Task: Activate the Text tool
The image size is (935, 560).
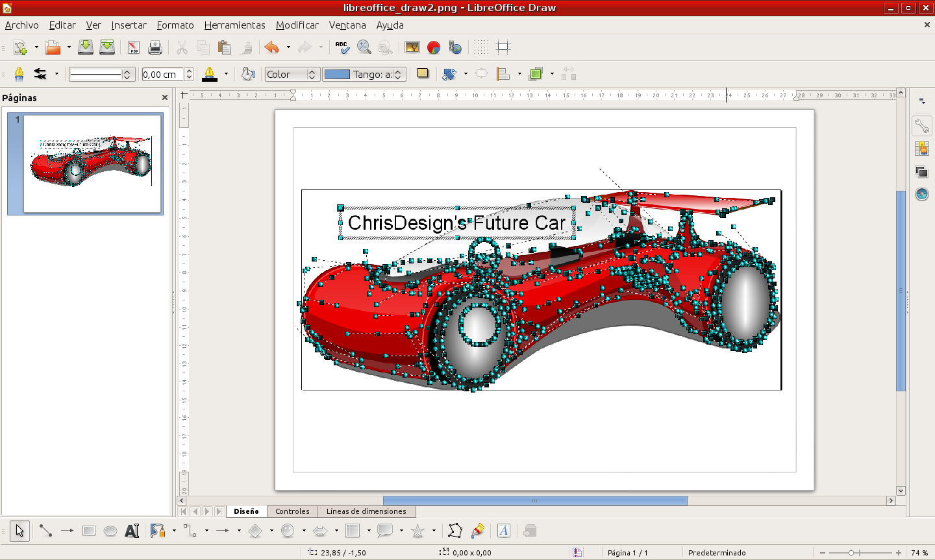Action: point(132,531)
